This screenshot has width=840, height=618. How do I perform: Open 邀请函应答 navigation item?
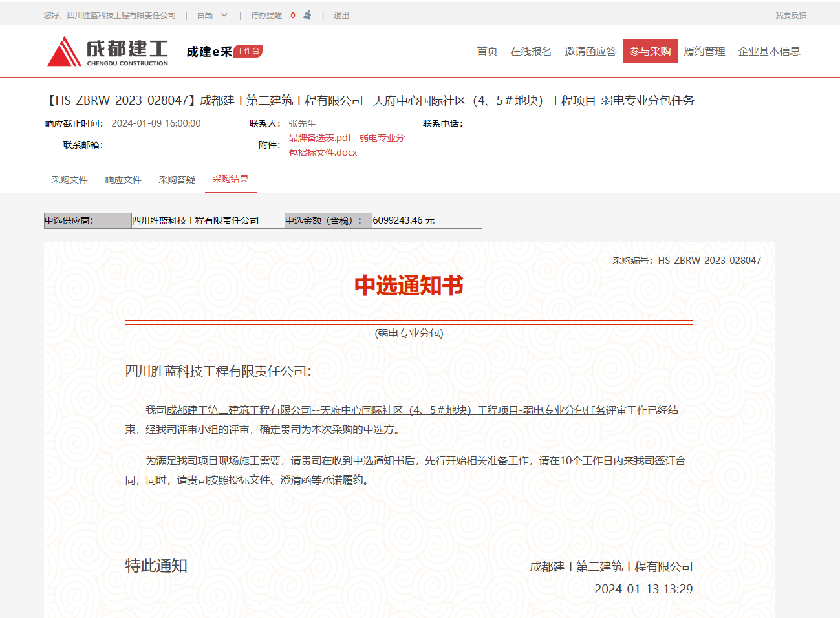[x=590, y=51]
